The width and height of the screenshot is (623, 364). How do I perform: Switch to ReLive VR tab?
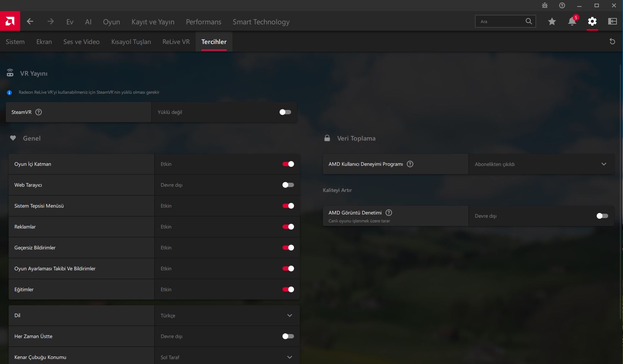(x=176, y=41)
